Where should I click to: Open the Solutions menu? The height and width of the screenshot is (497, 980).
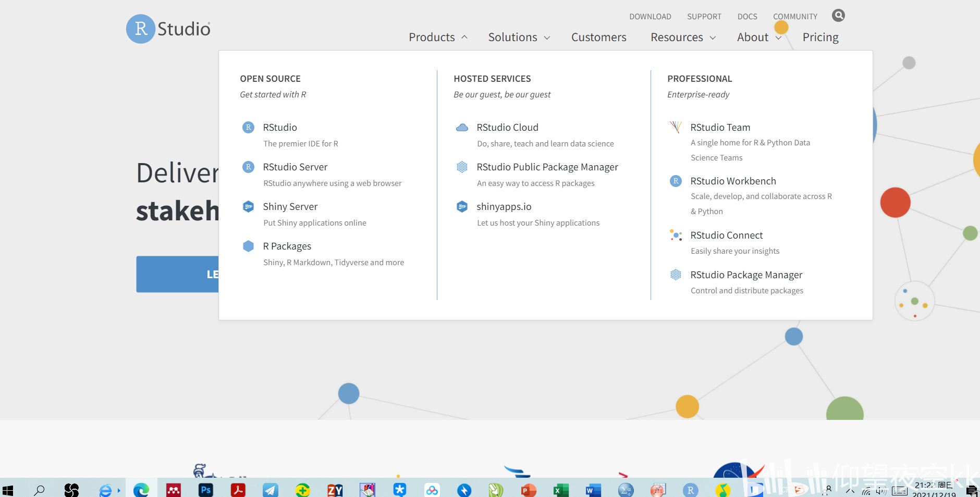[x=513, y=37]
